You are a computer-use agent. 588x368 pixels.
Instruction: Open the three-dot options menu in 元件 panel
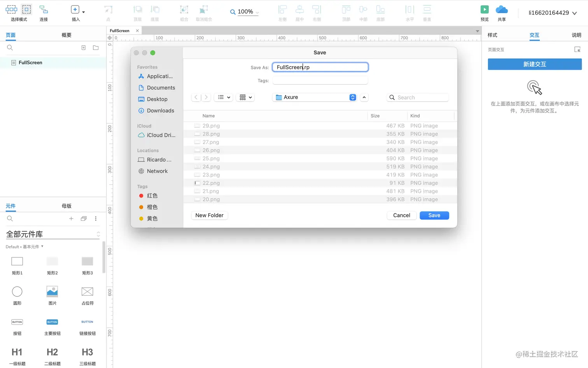pyautogui.click(x=96, y=218)
